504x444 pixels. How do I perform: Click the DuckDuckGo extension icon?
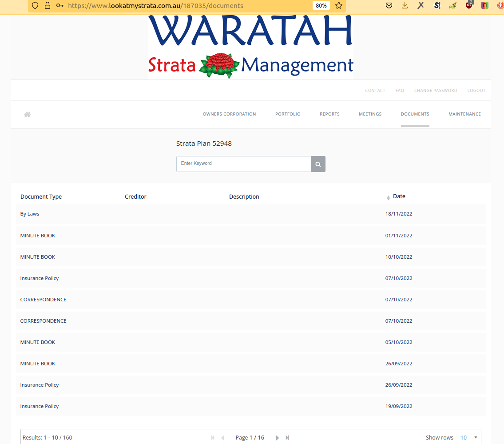(500, 6)
